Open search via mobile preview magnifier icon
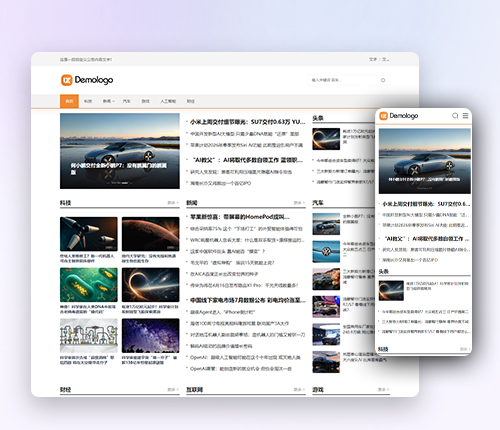This screenshot has width=500, height=430. point(455,116)
